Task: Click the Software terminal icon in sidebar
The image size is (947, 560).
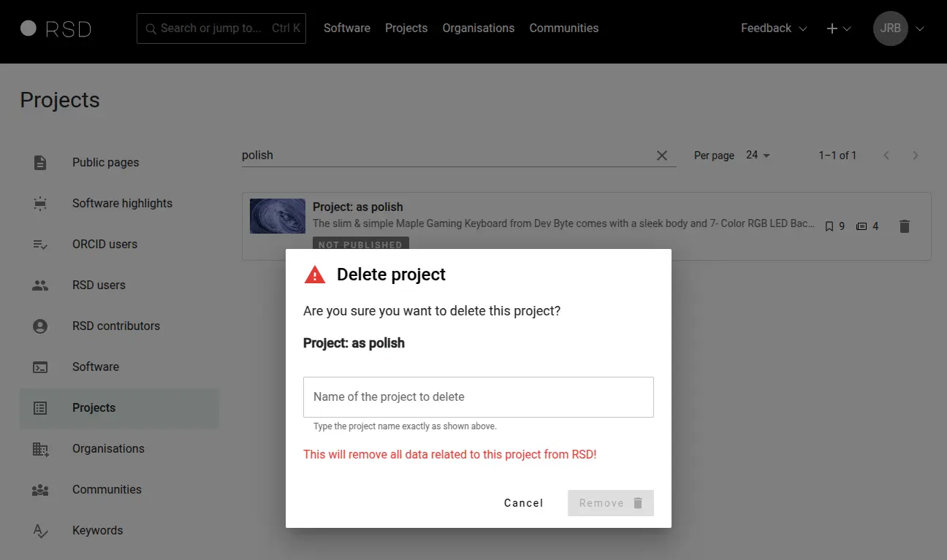Action: 39,367
